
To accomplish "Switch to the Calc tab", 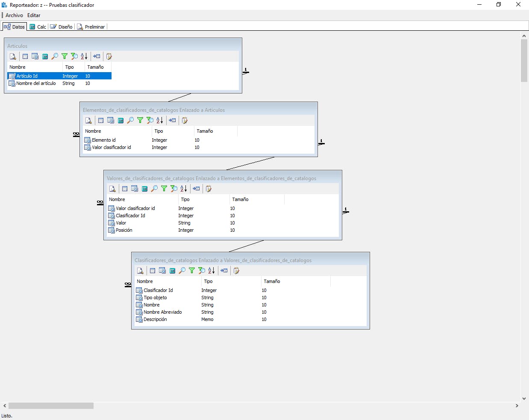I will point(38,26).
